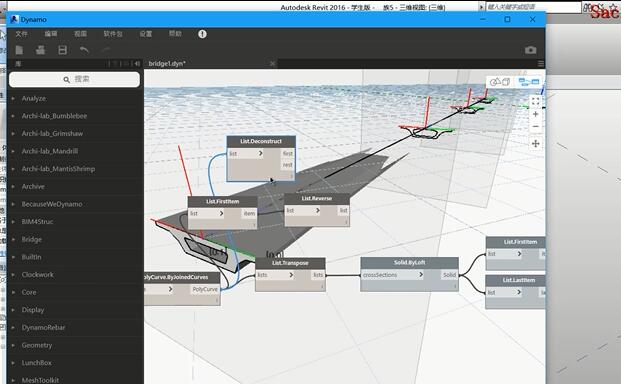Select the Solid.ByLoft node title
This screenshot has height=384, width=621.
coord(410,262)
